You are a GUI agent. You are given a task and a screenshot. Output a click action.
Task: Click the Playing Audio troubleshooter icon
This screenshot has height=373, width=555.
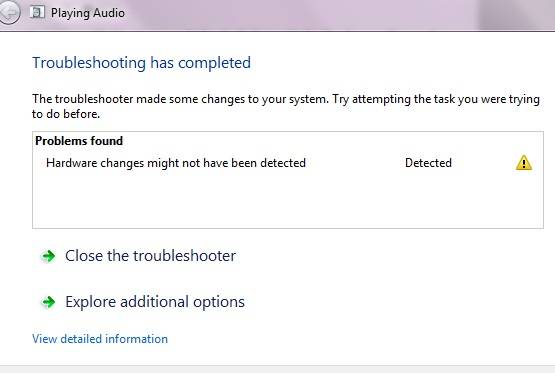[37, 12]
